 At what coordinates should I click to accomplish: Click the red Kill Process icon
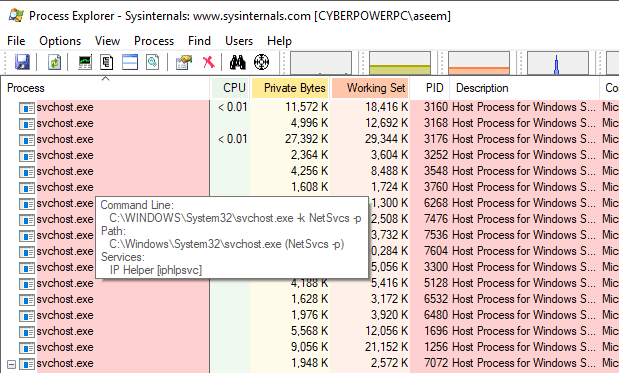coord(209,62)
